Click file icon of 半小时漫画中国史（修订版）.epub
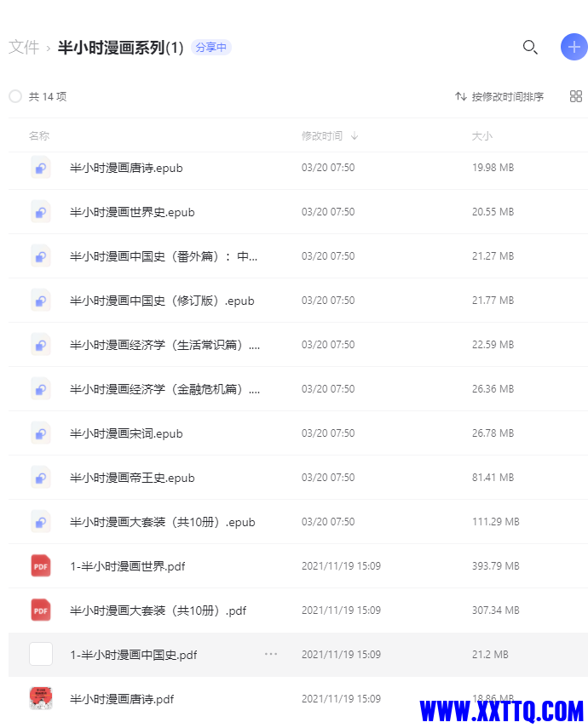Viewport: 588px width, 728px height. click(x=41, y=301)
